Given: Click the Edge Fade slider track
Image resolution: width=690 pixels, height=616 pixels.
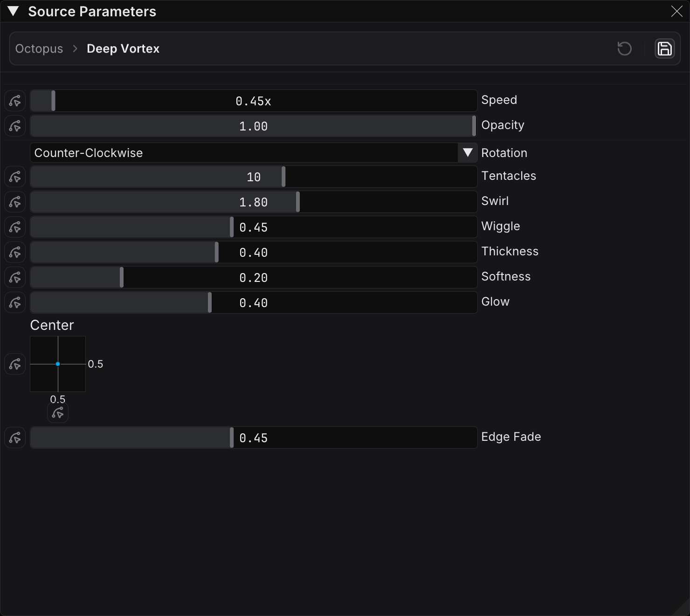Looking at the screenshot, I should click(x=254, y=438).
